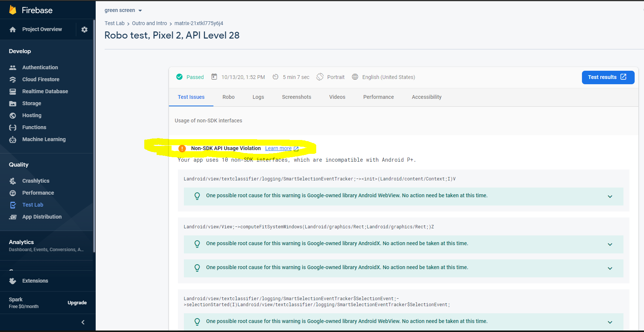Click the Firebase flame logo

pos(13,10)
